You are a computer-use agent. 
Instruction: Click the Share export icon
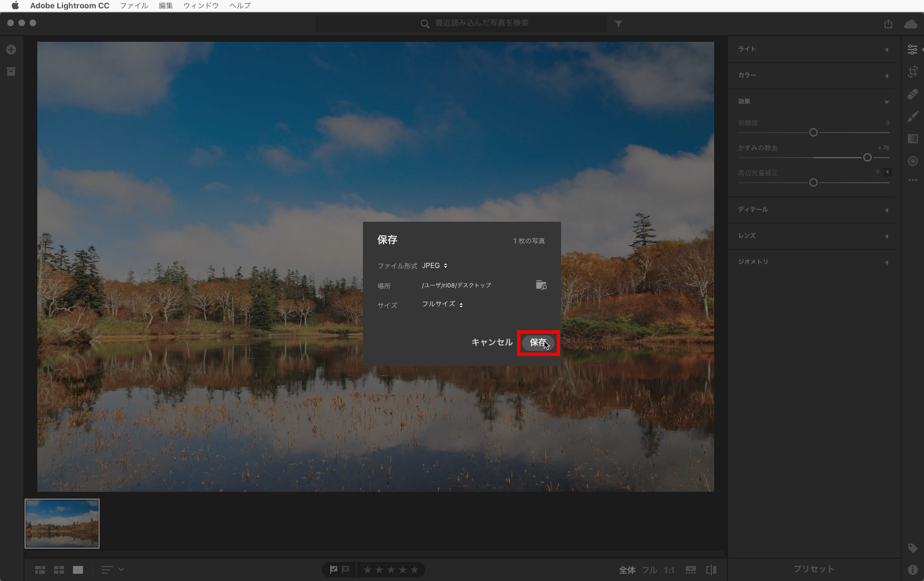[888, 24]
